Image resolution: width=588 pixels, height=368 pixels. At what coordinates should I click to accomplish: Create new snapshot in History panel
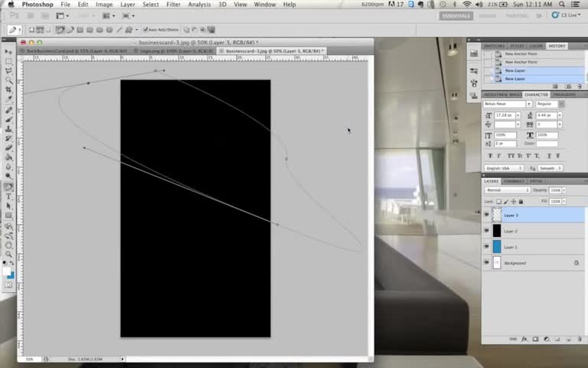point(568,87)
